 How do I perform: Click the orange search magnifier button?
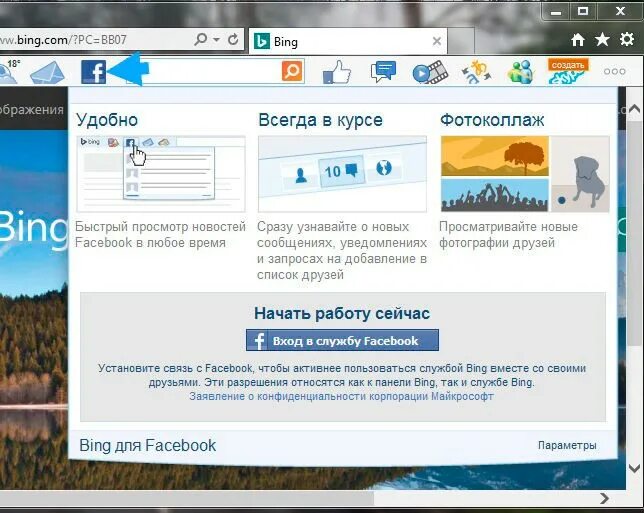tap(292, 71)
